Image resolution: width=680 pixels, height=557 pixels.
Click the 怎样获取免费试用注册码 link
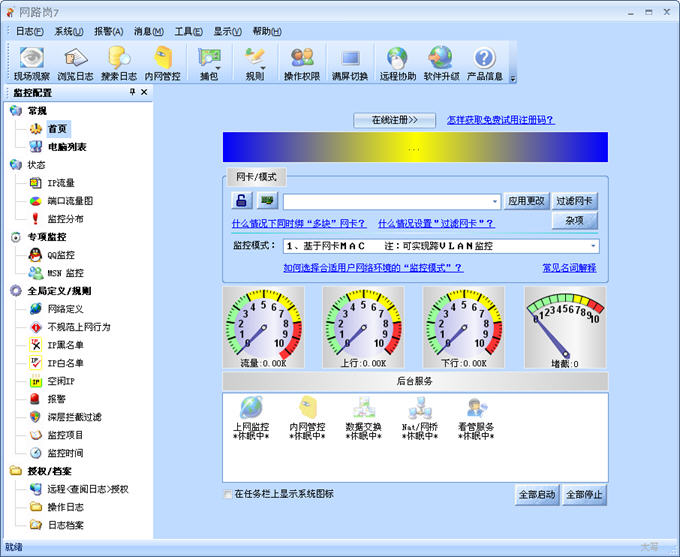(500, 120)
